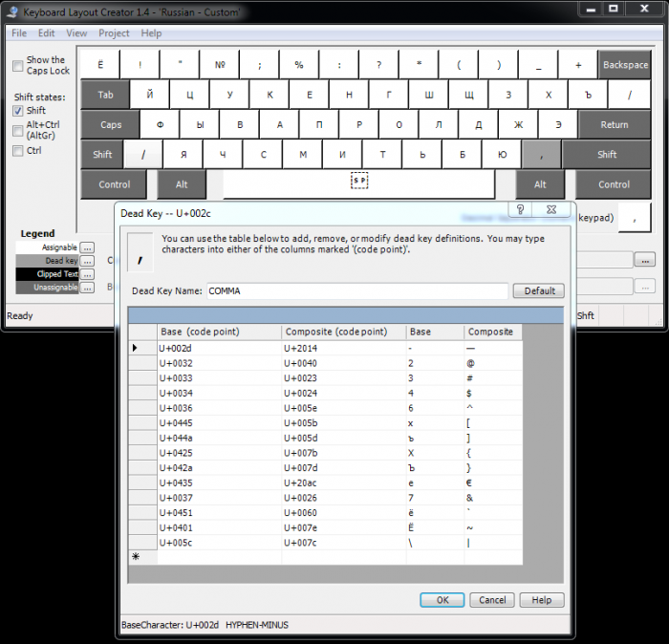
Task: Close the Dead Key dialog
Action: coord(551,209)
